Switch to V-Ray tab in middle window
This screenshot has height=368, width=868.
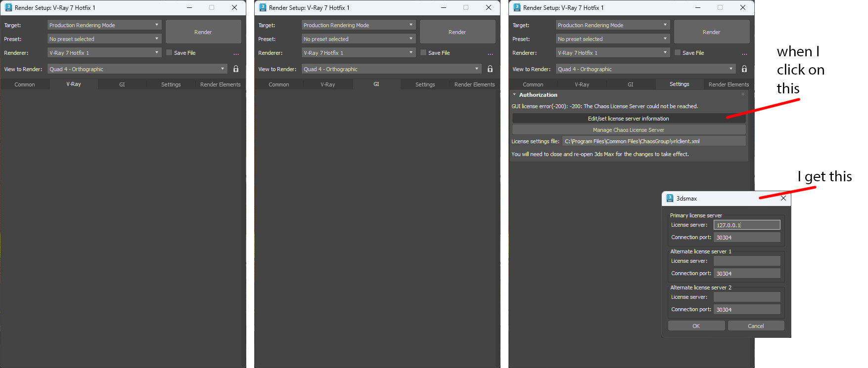click(x=328, y=84)
